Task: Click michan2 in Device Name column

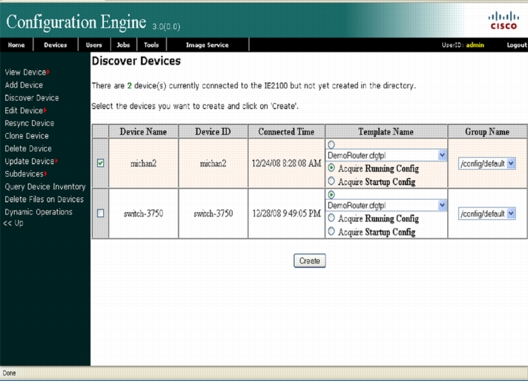Action: click(143, 164)
